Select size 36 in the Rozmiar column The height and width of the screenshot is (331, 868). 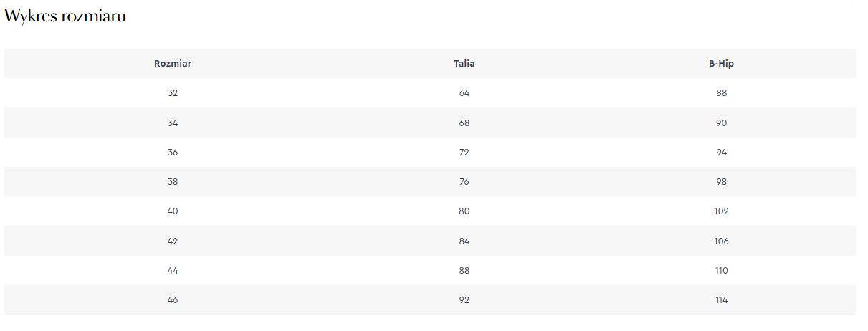click(x=173, y=153)
